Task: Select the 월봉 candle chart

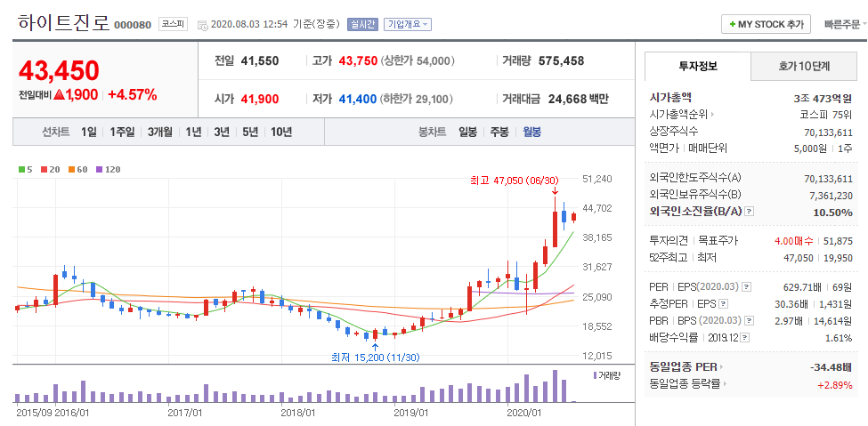Action: 532,133
